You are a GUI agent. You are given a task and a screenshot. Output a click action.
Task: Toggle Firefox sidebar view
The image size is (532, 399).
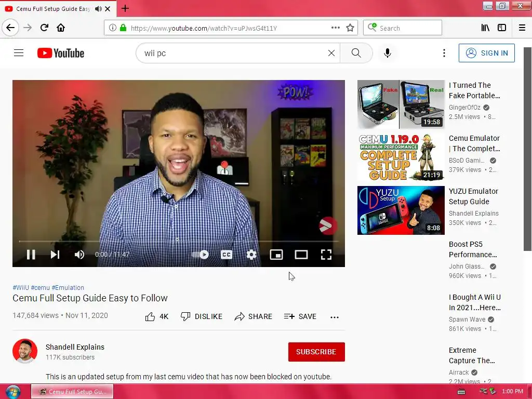502,28
